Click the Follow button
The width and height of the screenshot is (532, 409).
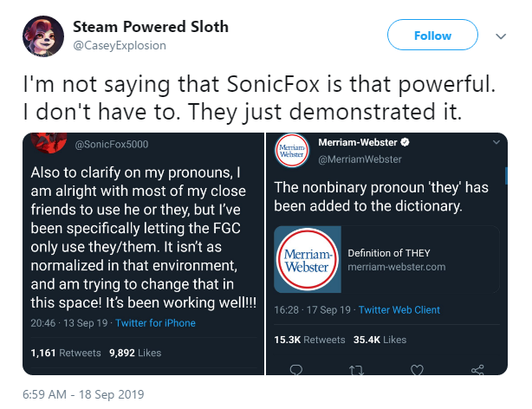coord(432,35)
